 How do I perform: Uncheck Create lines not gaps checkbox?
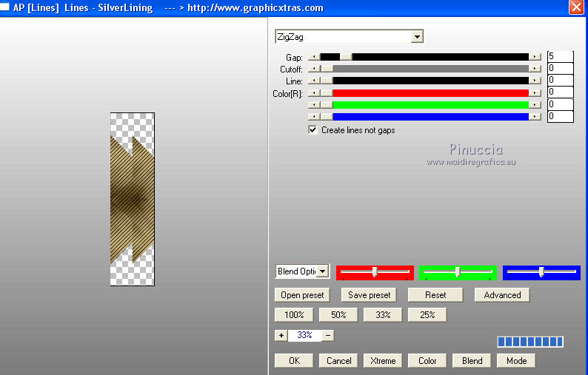pos(313,130)
